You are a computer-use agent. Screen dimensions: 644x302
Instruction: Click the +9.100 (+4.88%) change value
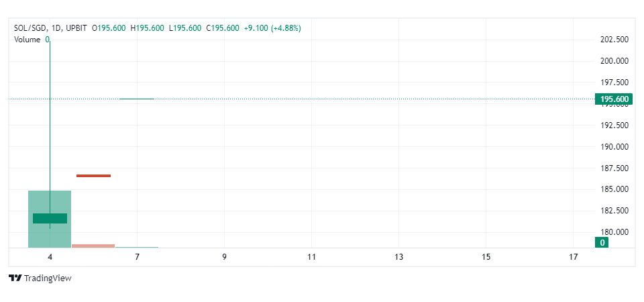tap(272, 28)
